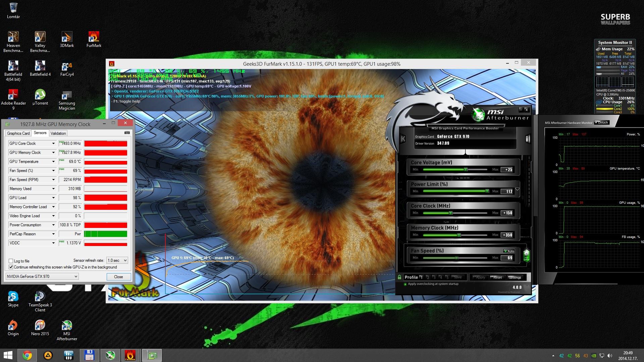The width and height of the screenshot is (644, 362).
Task: Open the Skype desktop icon
Action: point(13,299)
